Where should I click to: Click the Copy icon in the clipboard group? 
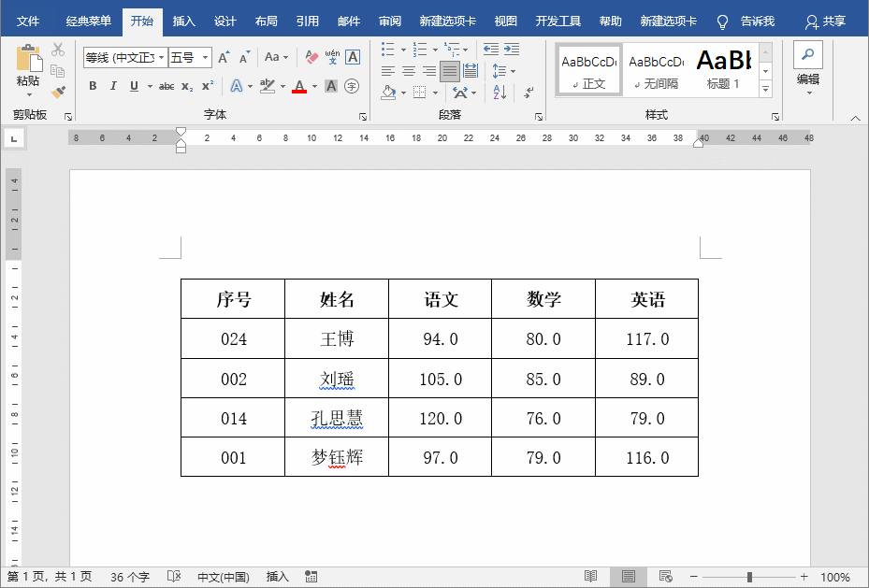pos(59,73)
